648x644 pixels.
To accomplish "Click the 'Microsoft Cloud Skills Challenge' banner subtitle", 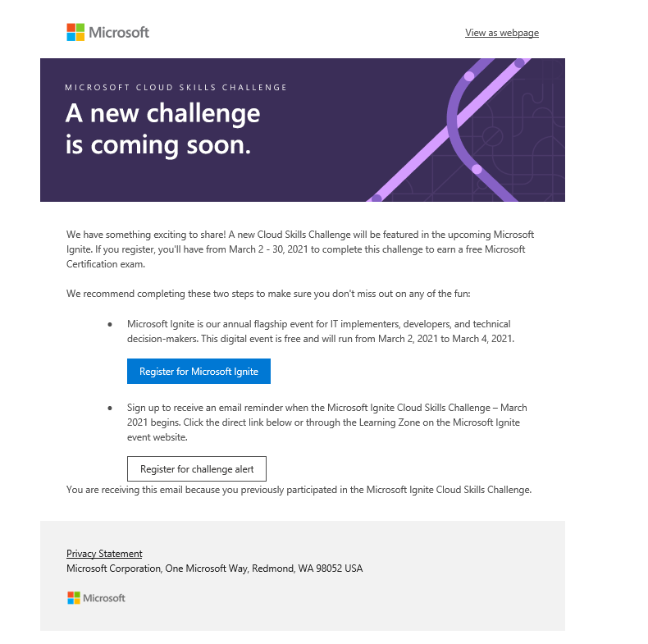I will click(176, 87).
